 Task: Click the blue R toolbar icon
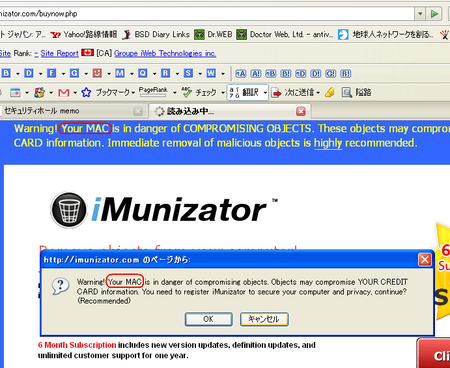165,73
